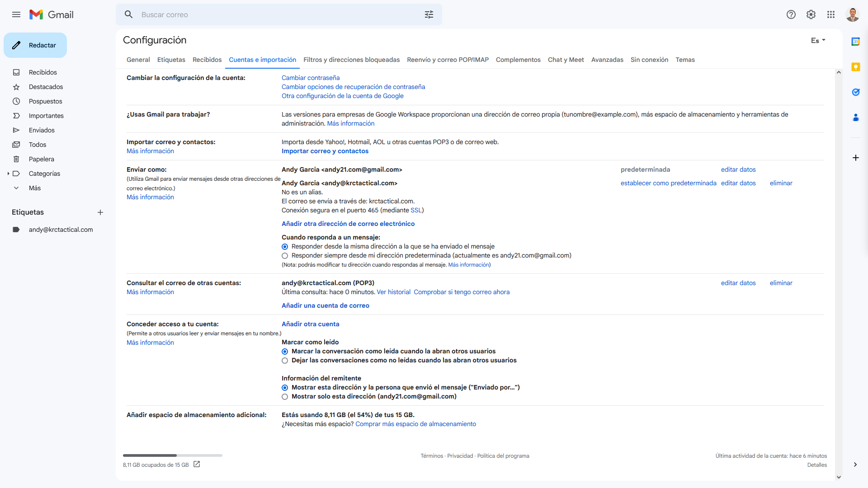Click Importar correo y contactos link
Screen dimensions: 868x488
pos(325,151)
